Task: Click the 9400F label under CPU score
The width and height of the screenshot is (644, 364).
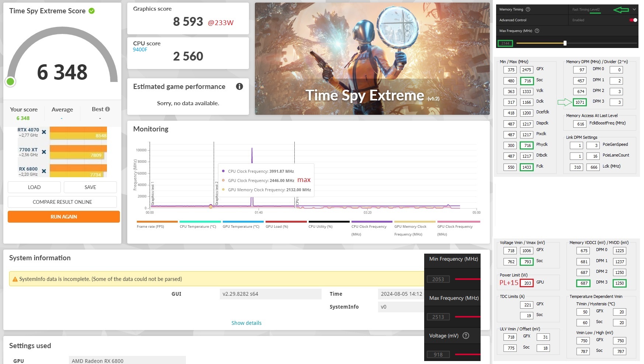Action: (140, 49)
